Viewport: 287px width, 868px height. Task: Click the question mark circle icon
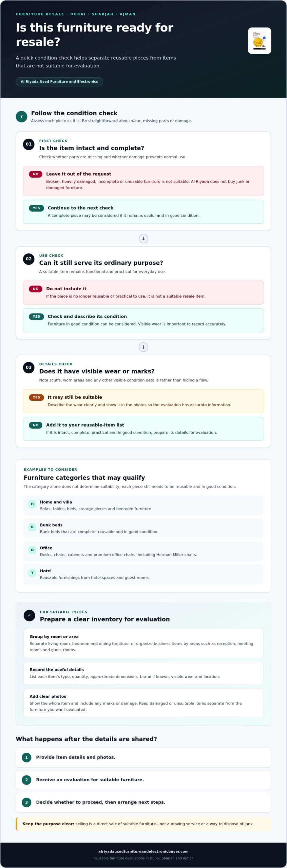point(21,116)
